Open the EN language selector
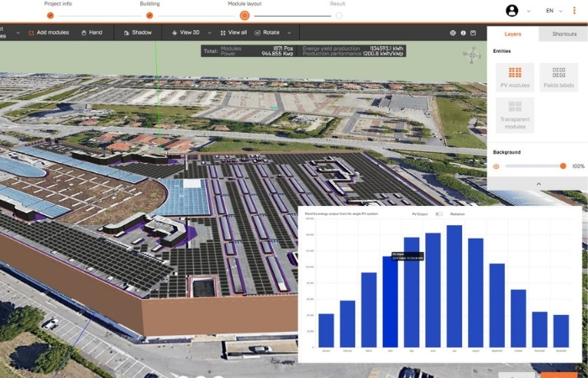 [x=551, y=11]
